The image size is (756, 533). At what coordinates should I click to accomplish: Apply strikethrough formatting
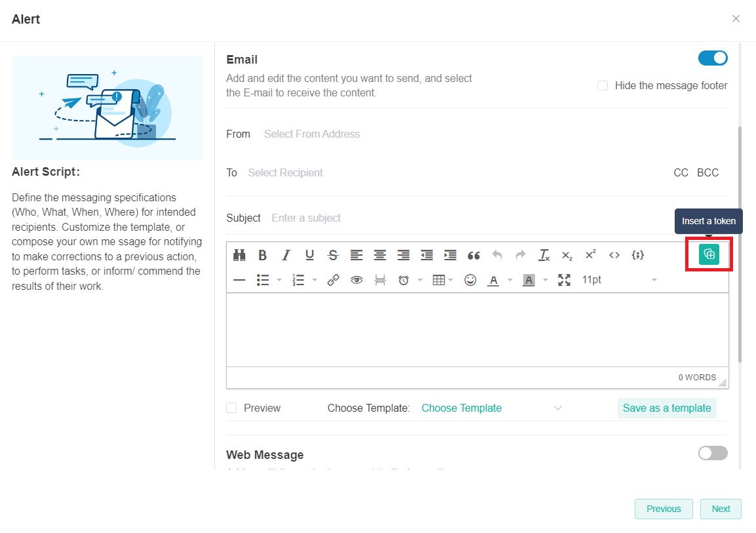333,255
